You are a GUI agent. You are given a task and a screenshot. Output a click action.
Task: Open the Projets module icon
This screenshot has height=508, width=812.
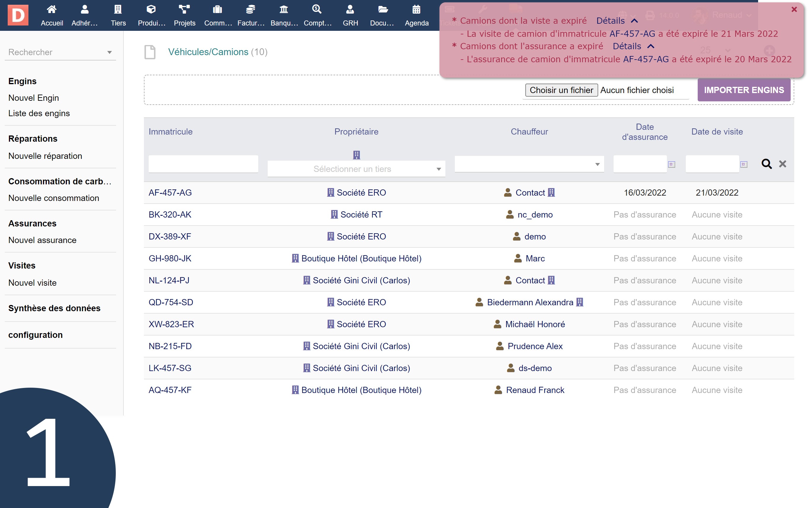point(184,10)
